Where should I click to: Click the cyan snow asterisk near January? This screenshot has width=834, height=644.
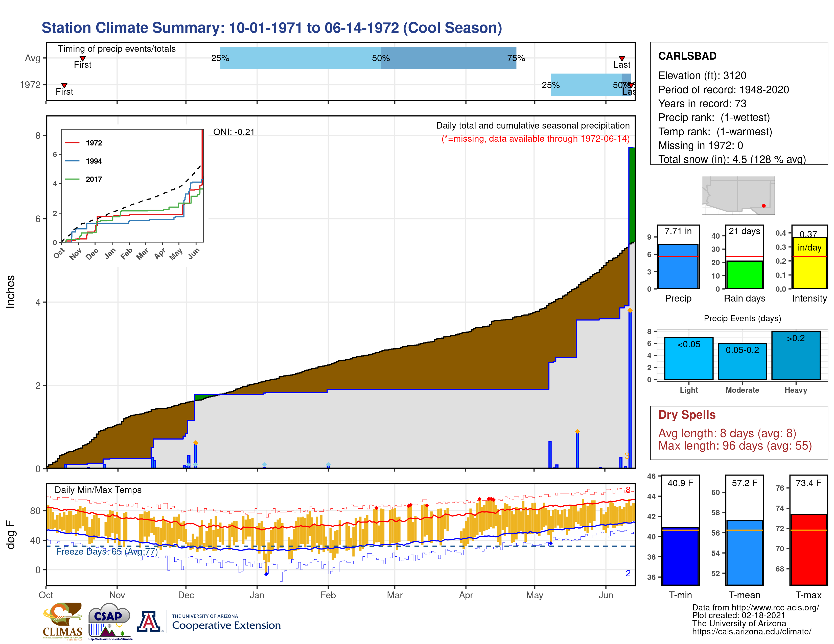coord(264,464)
